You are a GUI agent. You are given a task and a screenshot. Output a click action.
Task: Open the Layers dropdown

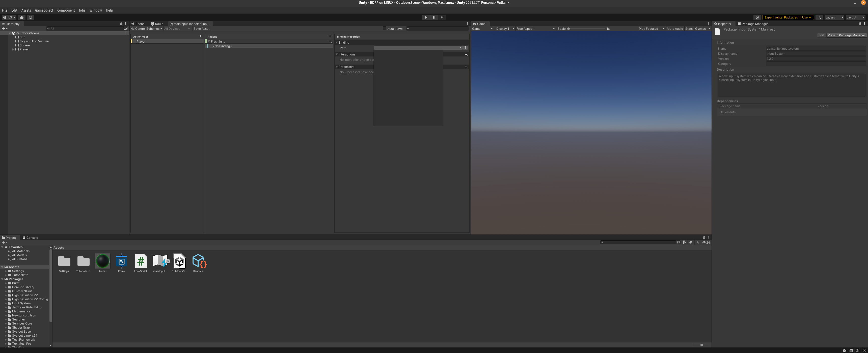[x=834, y=17]
